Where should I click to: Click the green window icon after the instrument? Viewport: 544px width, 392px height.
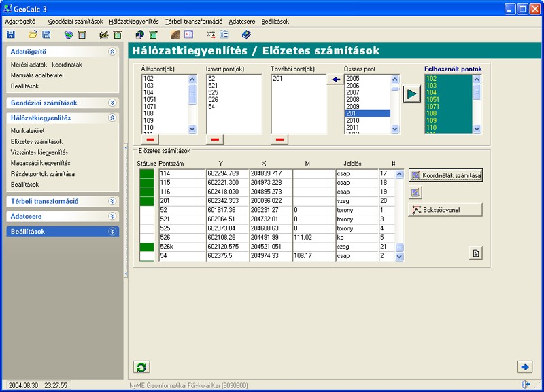coord(118,35)
